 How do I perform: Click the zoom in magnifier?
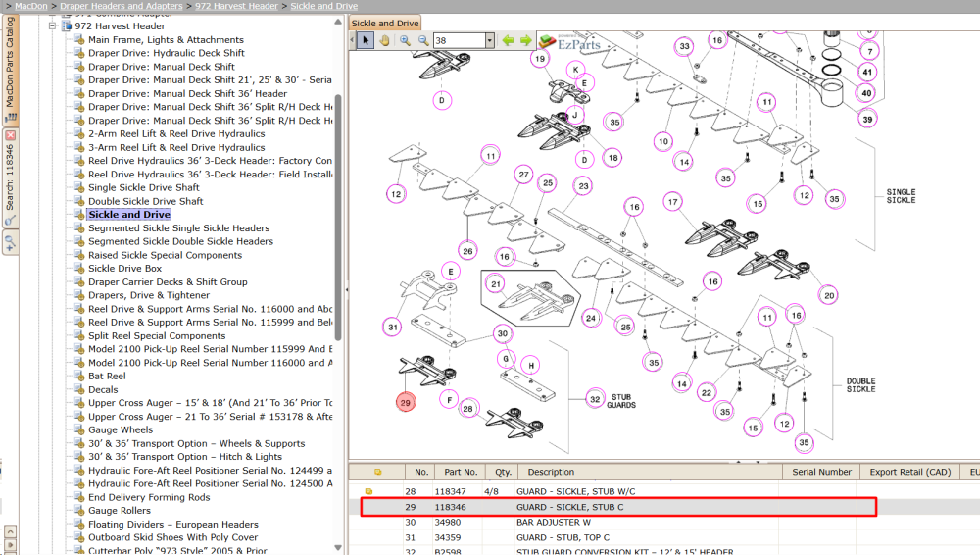pos(405,40)
